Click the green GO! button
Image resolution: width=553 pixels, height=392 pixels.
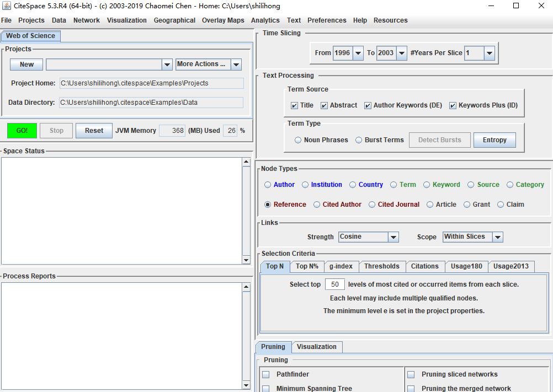tap(22, 131)
